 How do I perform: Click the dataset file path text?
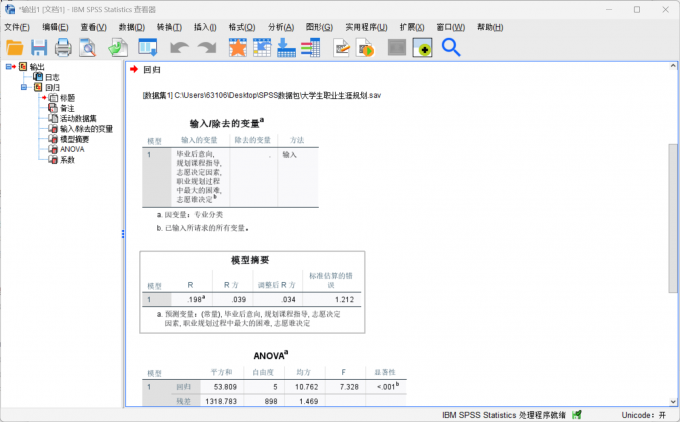[x=262, y=95]
